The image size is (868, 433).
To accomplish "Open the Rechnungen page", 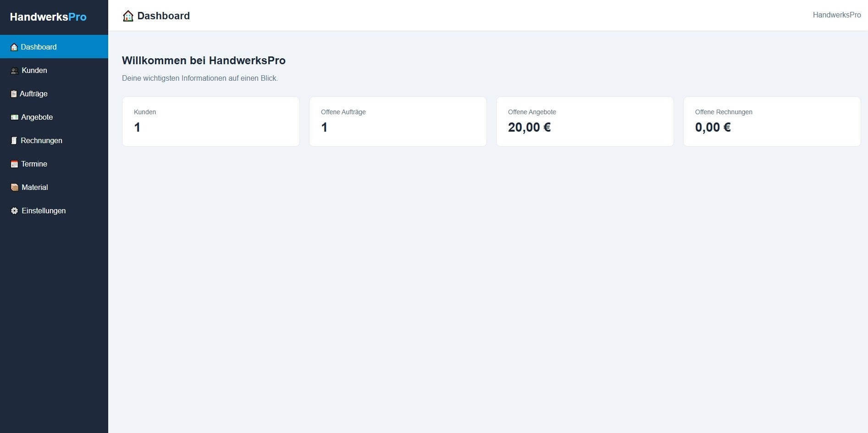I will 54,140.
